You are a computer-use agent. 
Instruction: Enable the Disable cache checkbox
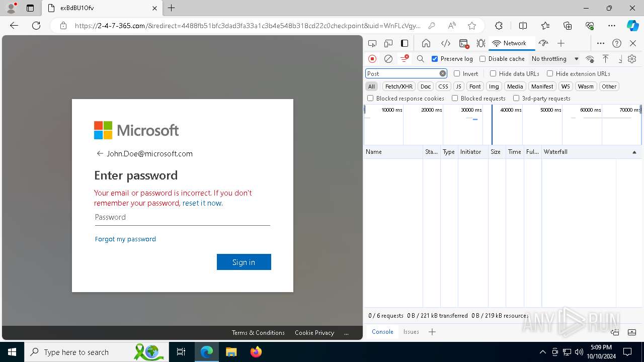[482, 59]
